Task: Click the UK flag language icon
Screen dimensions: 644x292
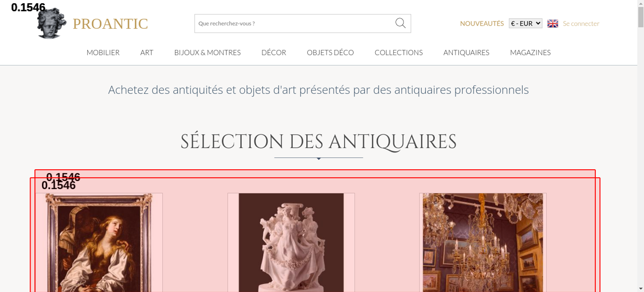Action: coord(553,23)
